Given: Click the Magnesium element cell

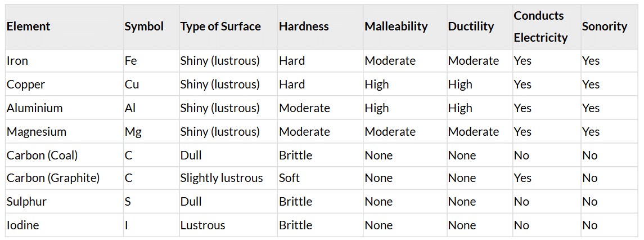Looking at the screenshot, I should [x=37, y=132].
